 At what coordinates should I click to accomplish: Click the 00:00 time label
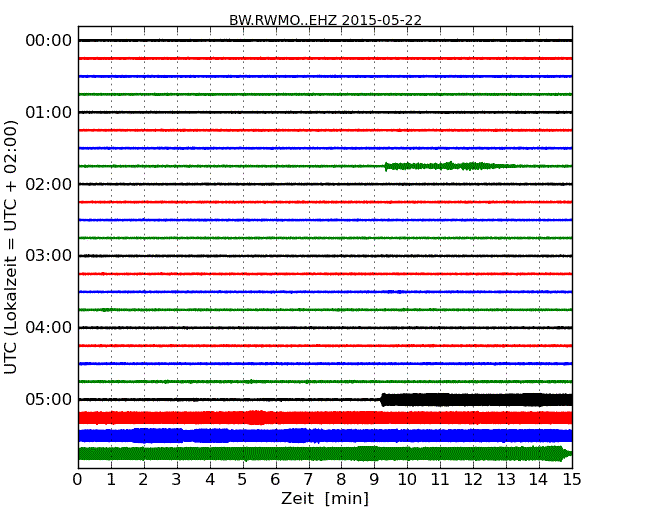pos(49,41)
